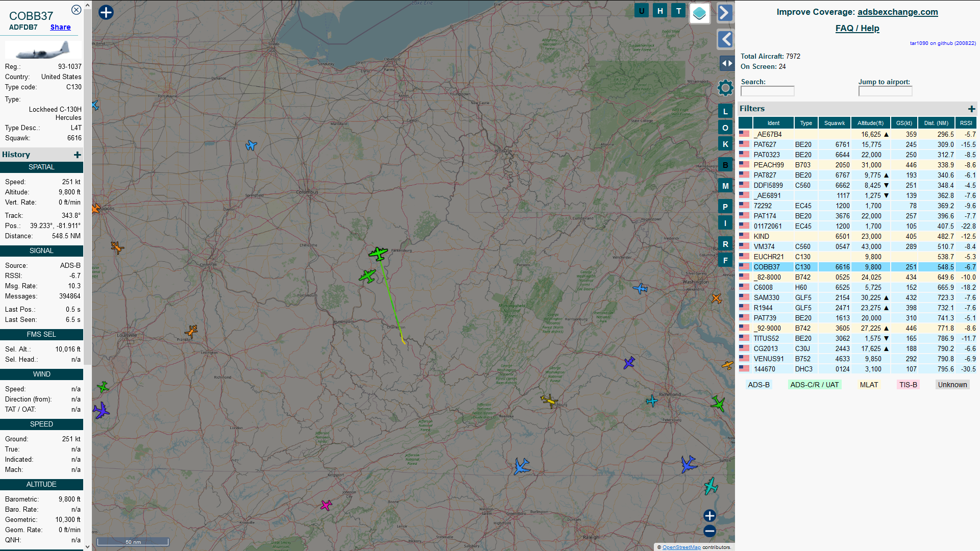This screenshot has height=551, width=980.
Task: Select the CG2013 row in aircraft table
Action: (857, 348)
